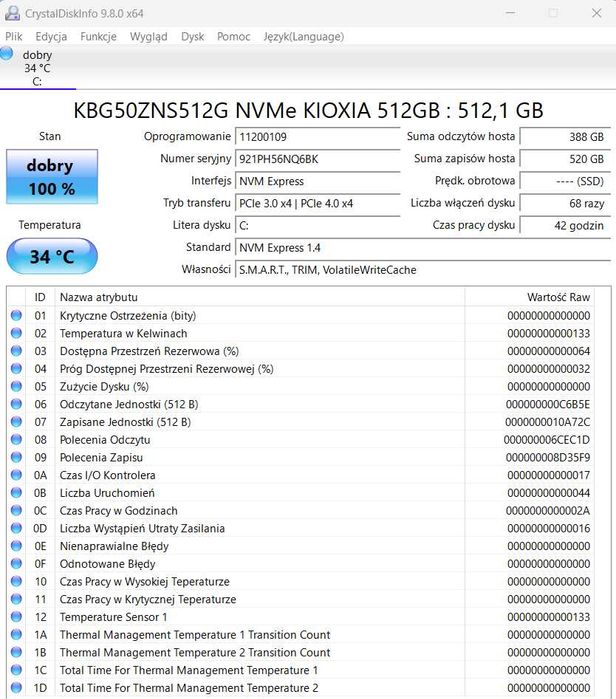The width and height of the screenshot is (616, 699).
Task: Click status icon for Czas Pracy w Wysokiej Teperaturze
Action: coord(16,581)
